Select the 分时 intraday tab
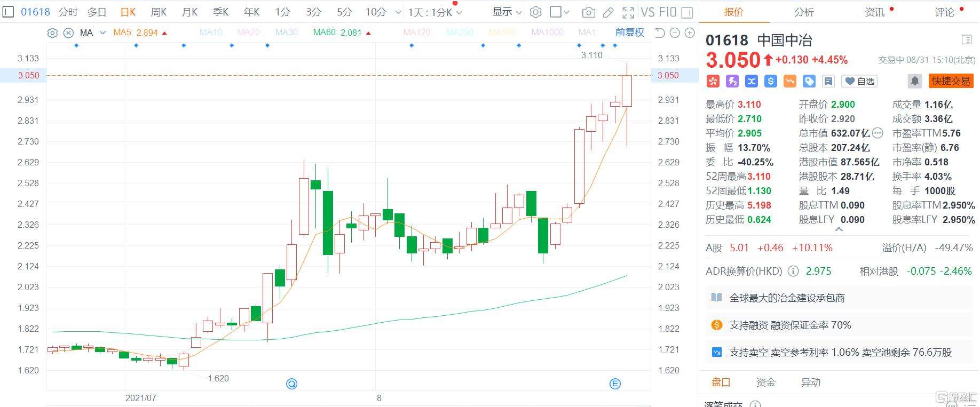980x407 pixels. [68, 12]
